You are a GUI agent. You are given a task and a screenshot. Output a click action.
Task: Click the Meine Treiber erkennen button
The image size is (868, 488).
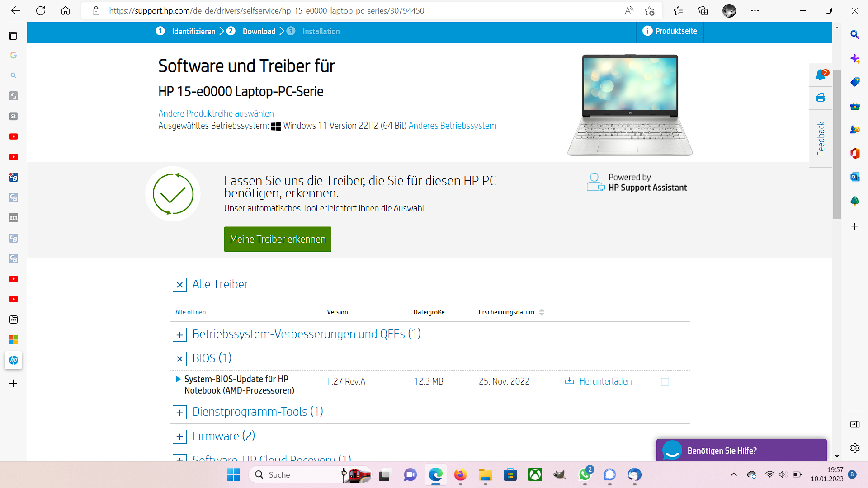click(x=278, y=239)
